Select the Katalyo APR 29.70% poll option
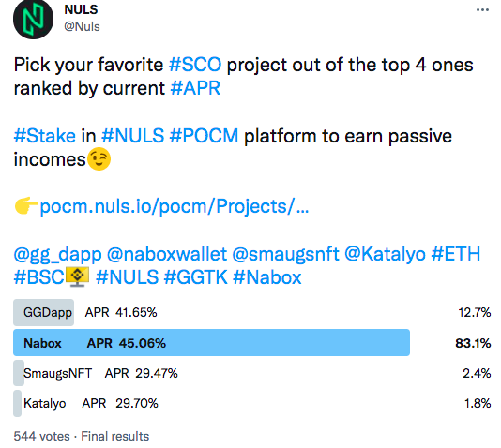Screen dimensions: 501x448 tap(251, 403)
